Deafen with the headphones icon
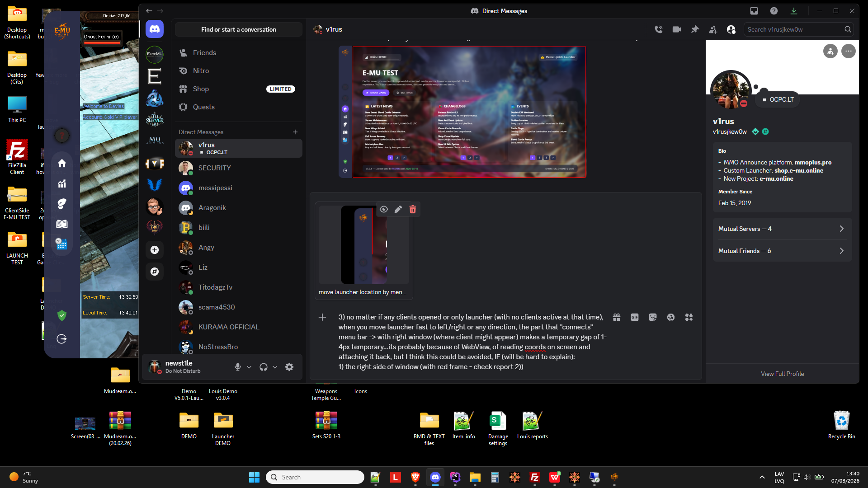 pos(264,367)
